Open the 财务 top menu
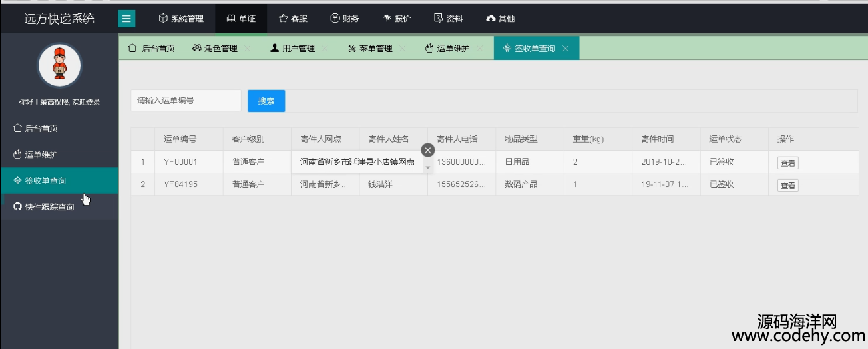Image resolution: width=868 pixels, height=349 pixels. 345,19
